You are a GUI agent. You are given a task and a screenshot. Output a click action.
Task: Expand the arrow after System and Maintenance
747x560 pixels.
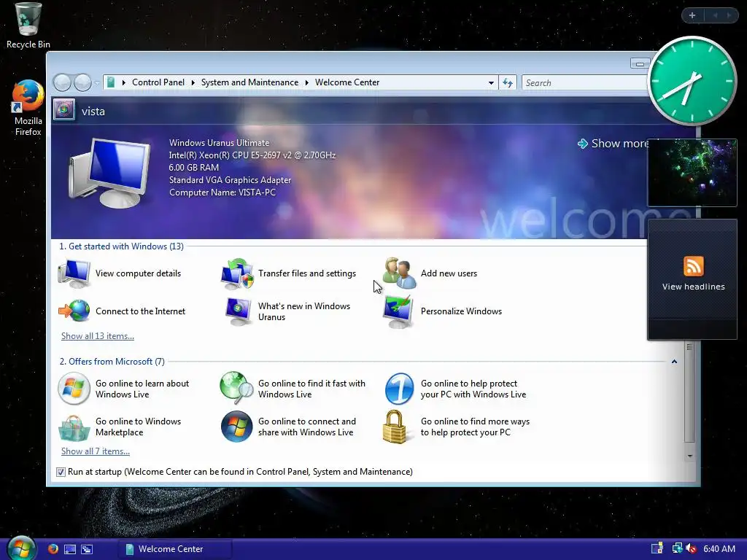coord(307,83)
